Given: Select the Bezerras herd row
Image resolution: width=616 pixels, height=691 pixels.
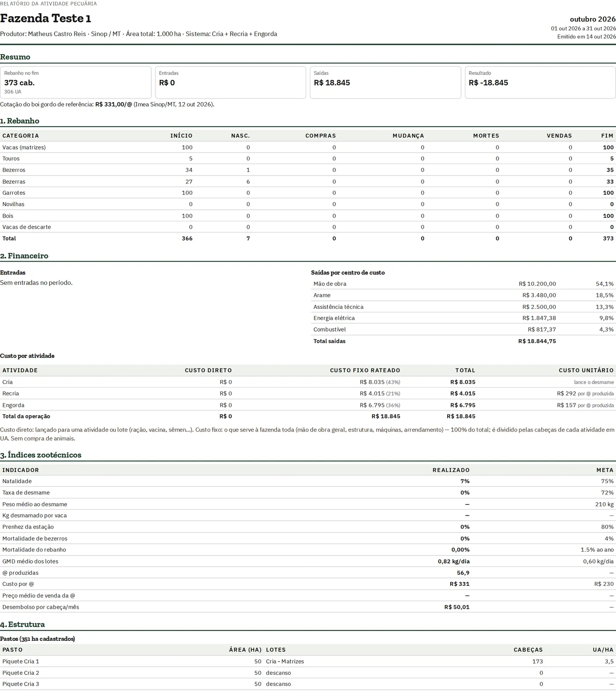Looking at the screenshot, I should 308,182.
